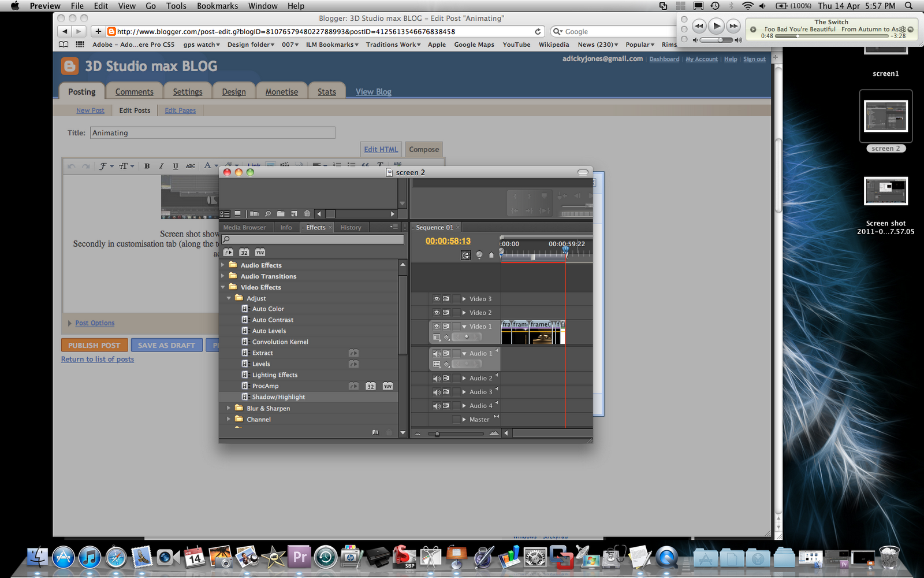
Task: Click the SAVE AS DRAFT button
Action: click(166, 345)
